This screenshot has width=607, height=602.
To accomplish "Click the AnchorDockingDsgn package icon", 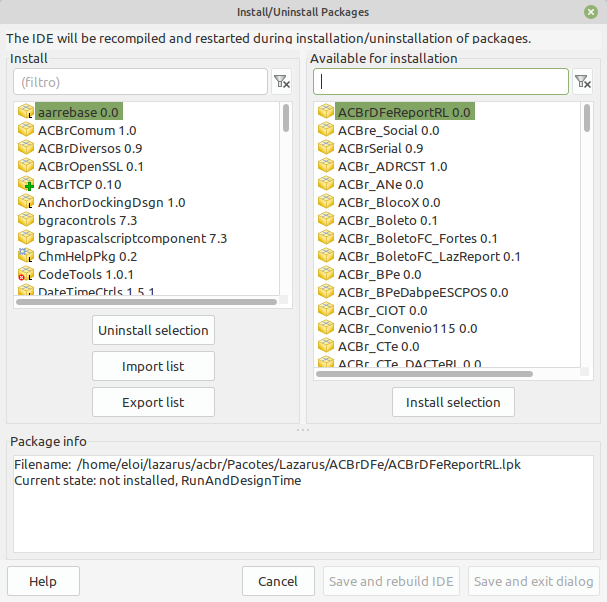I will 26,202.
